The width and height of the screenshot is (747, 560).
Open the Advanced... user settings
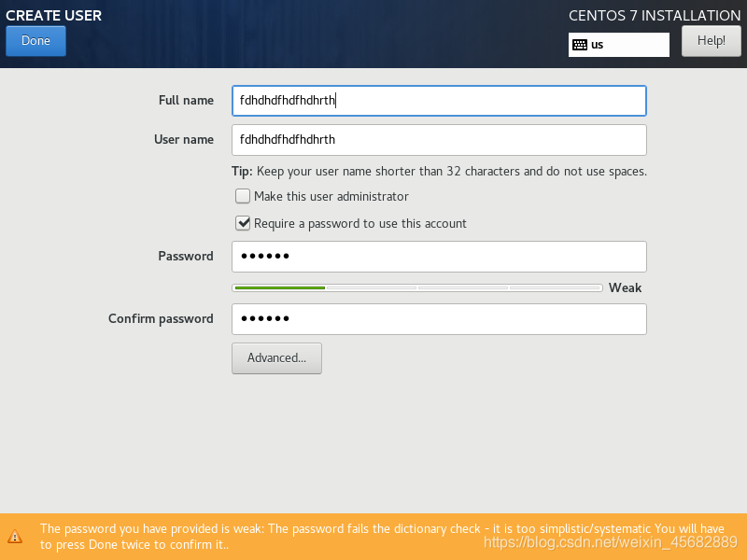coord(276,358)
